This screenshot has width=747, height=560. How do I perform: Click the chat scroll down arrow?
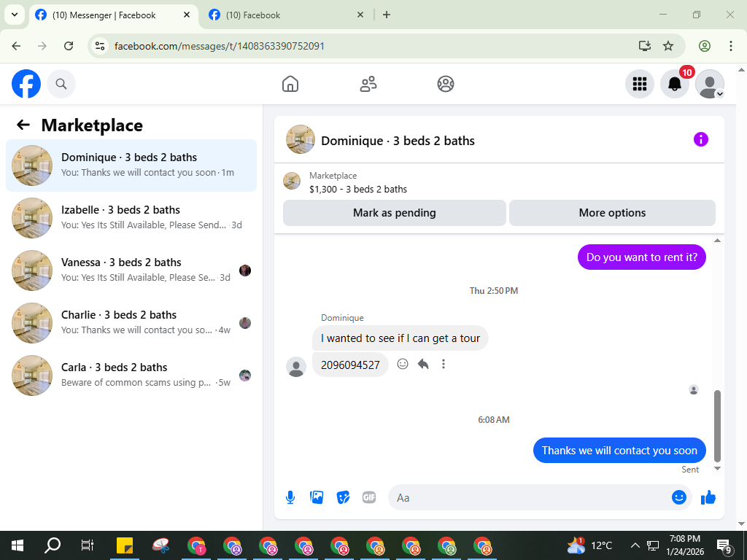[718, 469]
